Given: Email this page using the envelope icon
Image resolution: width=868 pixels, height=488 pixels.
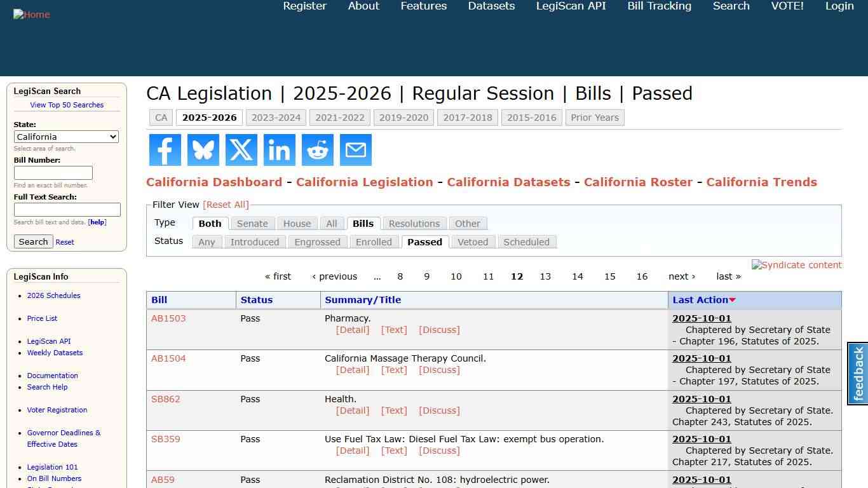Looking at the screenshot, I should point(355,150).
